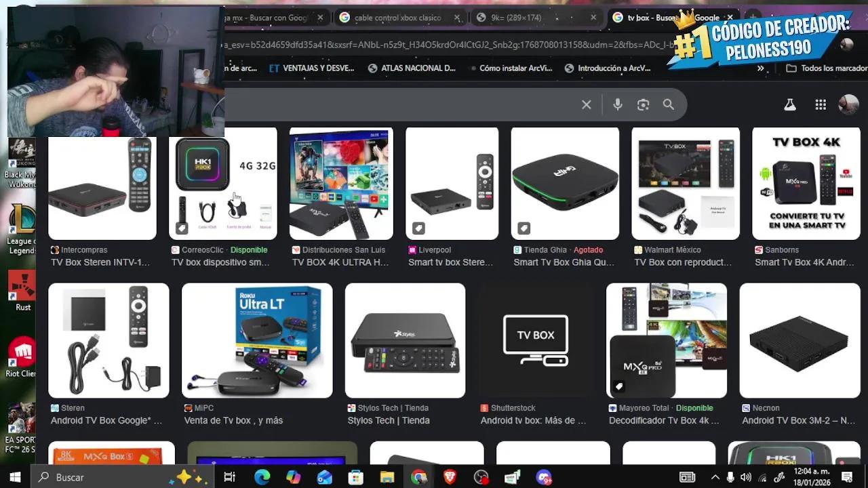Clear the search query with the X
868x488 pixels.
586,104
